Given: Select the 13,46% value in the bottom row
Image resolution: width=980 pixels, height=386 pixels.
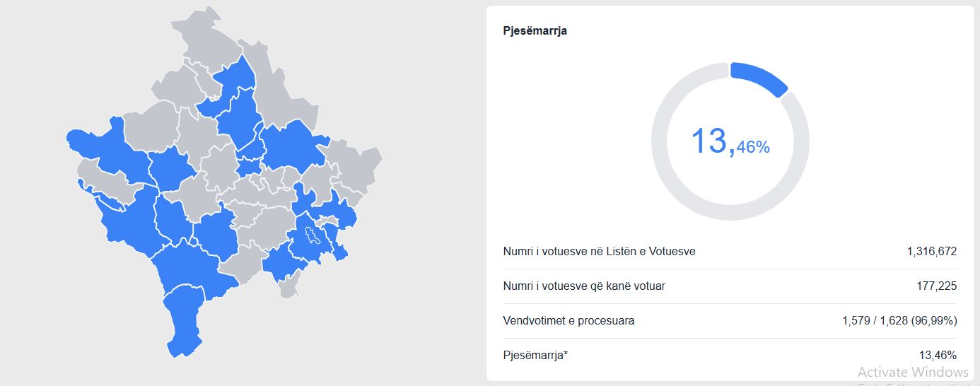Looking at the screenshot, I should [939, 355].
